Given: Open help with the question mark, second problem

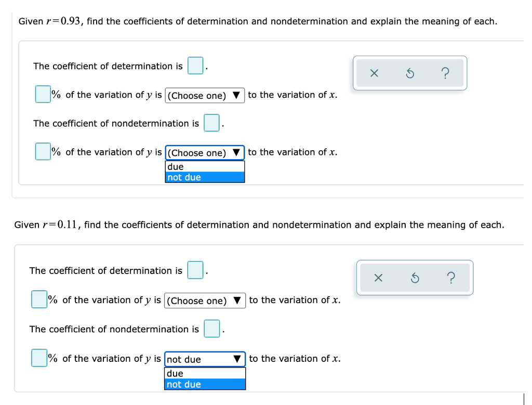Looking at the screenshot, I should point(450,278).
